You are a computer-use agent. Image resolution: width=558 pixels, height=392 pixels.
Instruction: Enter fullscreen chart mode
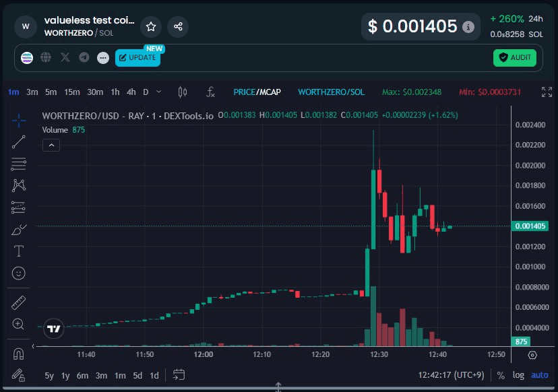click(x=547, y=92)
